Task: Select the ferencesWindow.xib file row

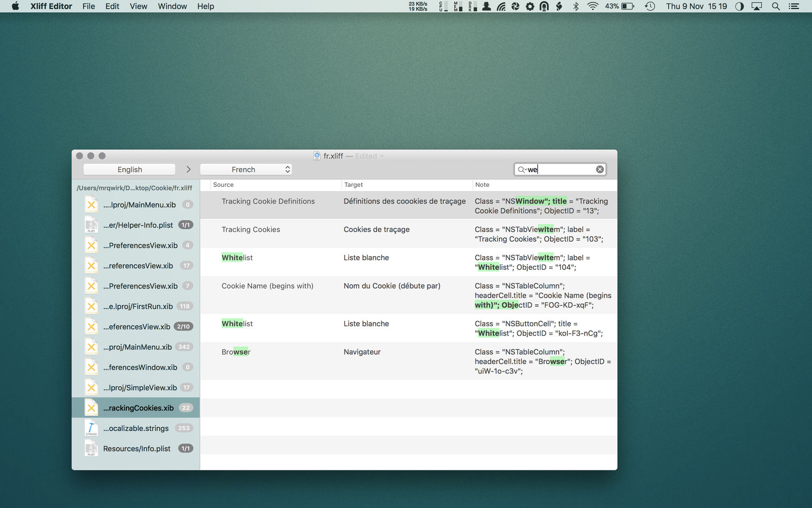Action: click(x=136, y=367)
